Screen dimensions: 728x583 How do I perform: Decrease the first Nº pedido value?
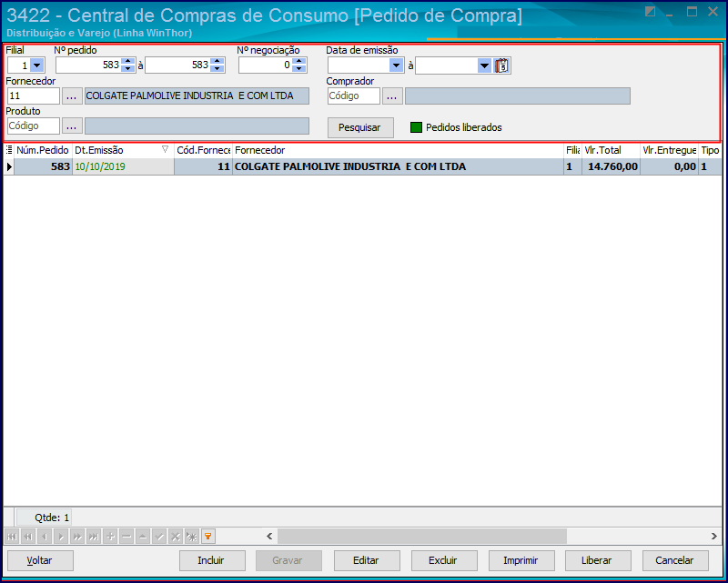[x=127, y=69]
